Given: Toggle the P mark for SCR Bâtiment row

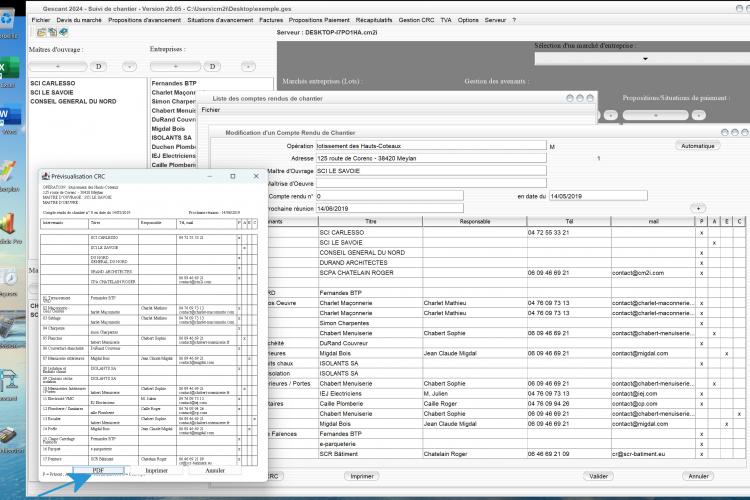Looking at the screenshot, I should tap(702, 454).
